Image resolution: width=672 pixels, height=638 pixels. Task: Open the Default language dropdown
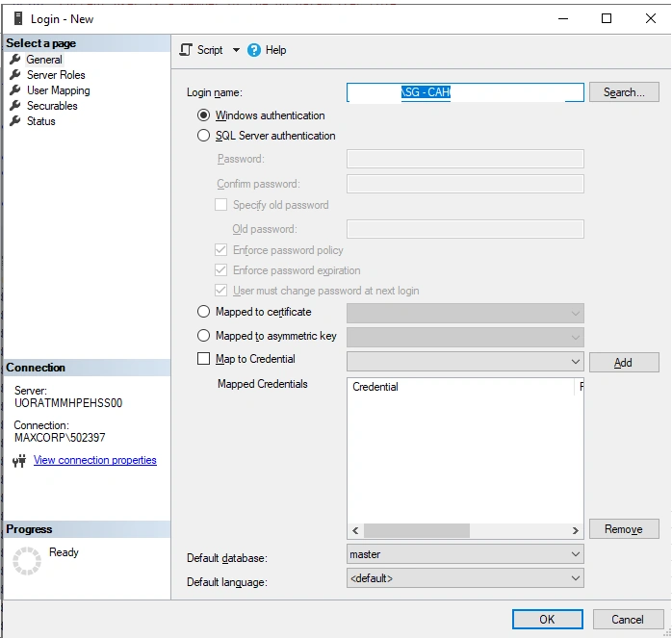(x=465, y=578)
